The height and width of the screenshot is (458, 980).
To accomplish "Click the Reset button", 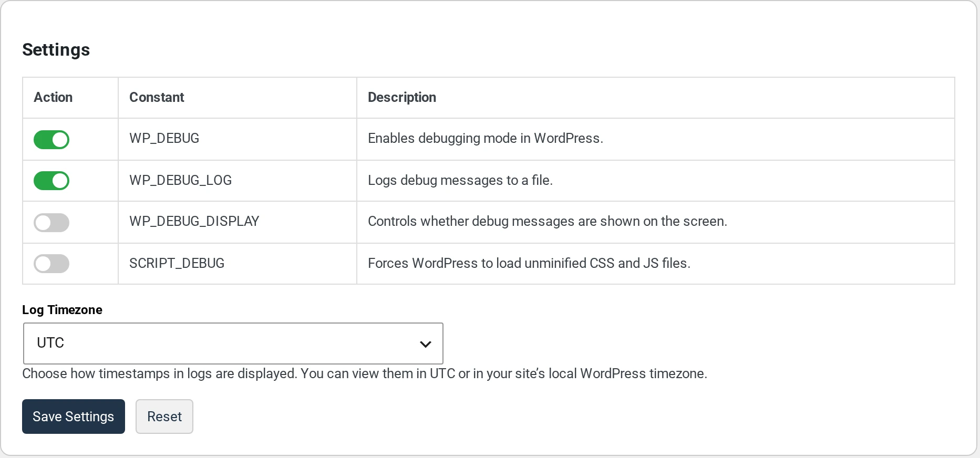I will 164,417.
